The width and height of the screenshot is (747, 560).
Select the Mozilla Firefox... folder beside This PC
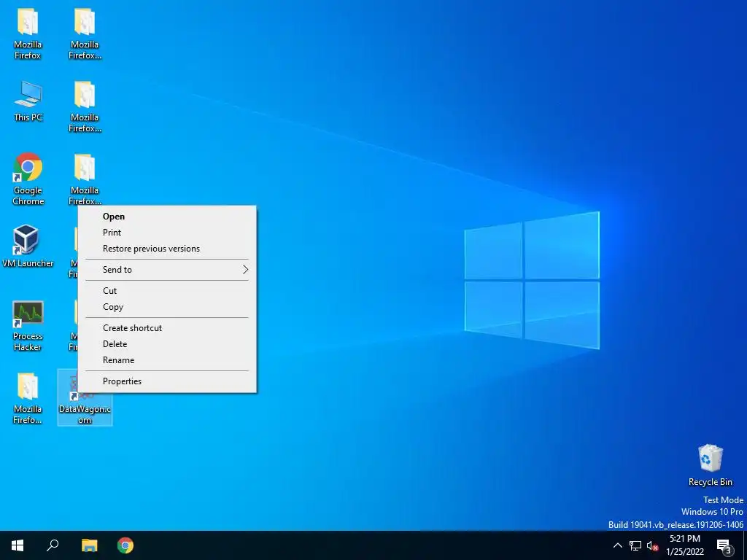85,106
